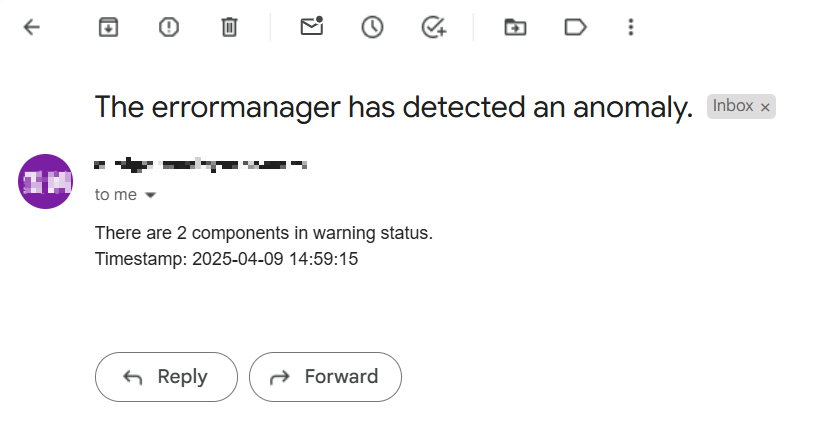Click the Inbox label tag
This screenshot has width=814, height=444.
[x=733, y=106]
